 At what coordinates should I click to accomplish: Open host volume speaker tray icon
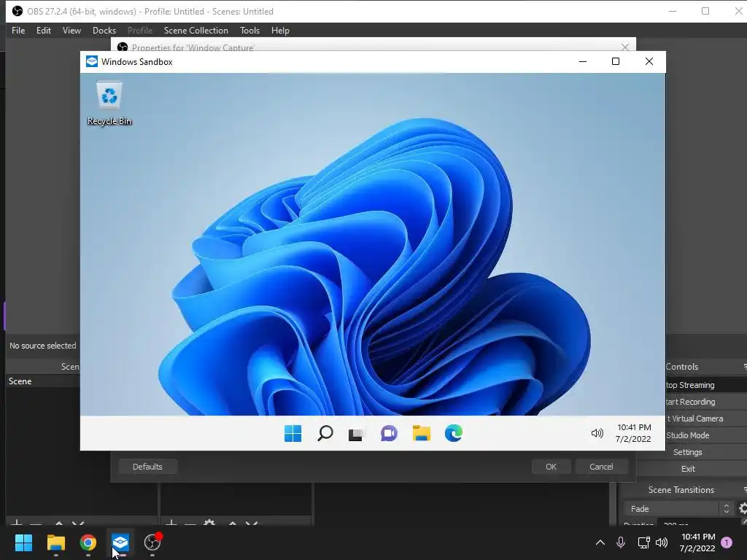click(x=661, y=542)
